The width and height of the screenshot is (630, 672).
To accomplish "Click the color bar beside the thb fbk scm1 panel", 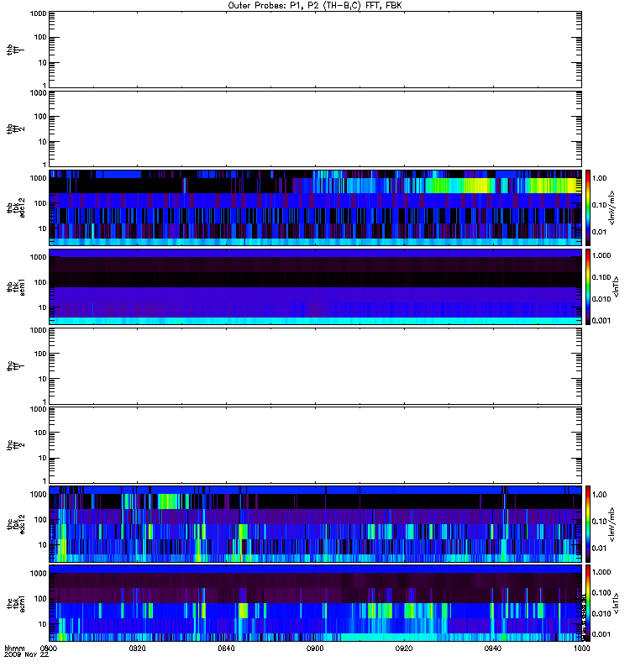I will point(588,287).
